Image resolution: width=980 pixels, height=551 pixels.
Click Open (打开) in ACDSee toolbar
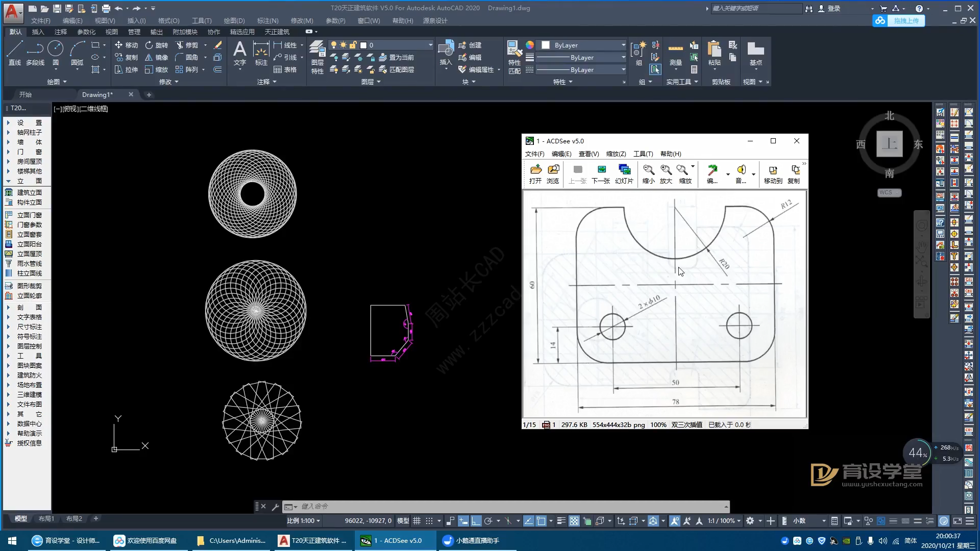[x=535, y=174]
